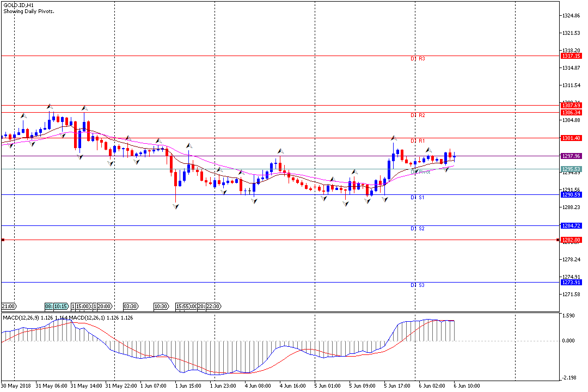Click the 30 May 2018 date label
Viewport: 588px width, 392px height.
click(16, 386)
